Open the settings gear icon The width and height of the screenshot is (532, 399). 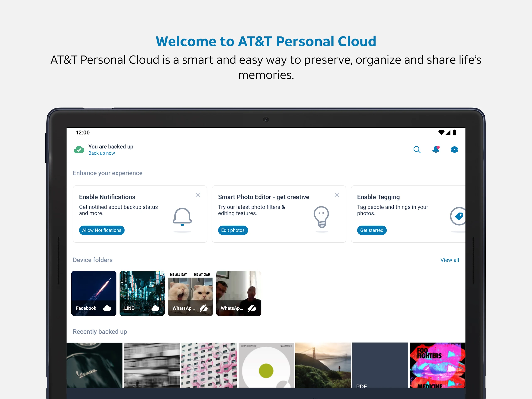(x=454, y=150)
